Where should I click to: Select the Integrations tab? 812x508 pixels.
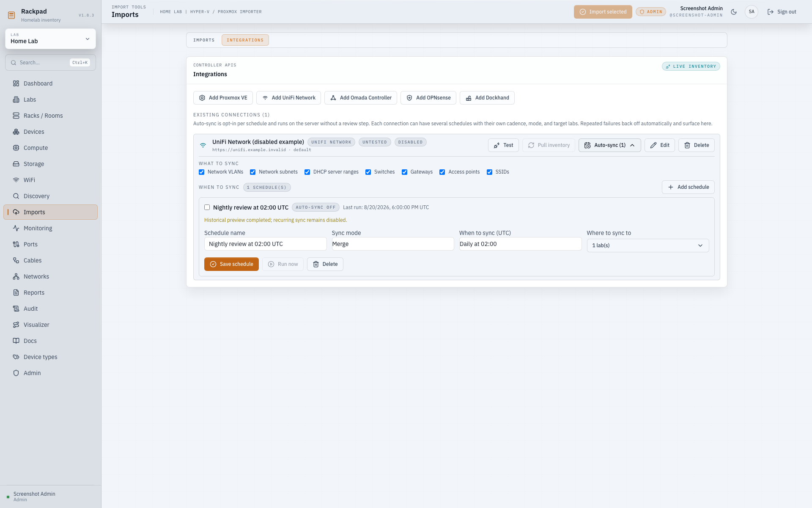click(x=245, y=40)
